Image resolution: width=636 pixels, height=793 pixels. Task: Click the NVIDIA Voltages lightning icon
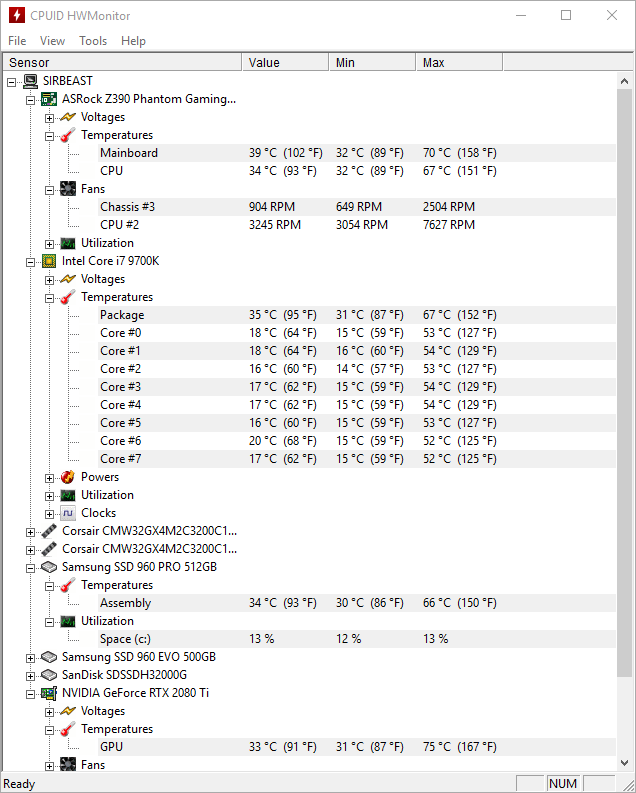(x=68, y=711)
